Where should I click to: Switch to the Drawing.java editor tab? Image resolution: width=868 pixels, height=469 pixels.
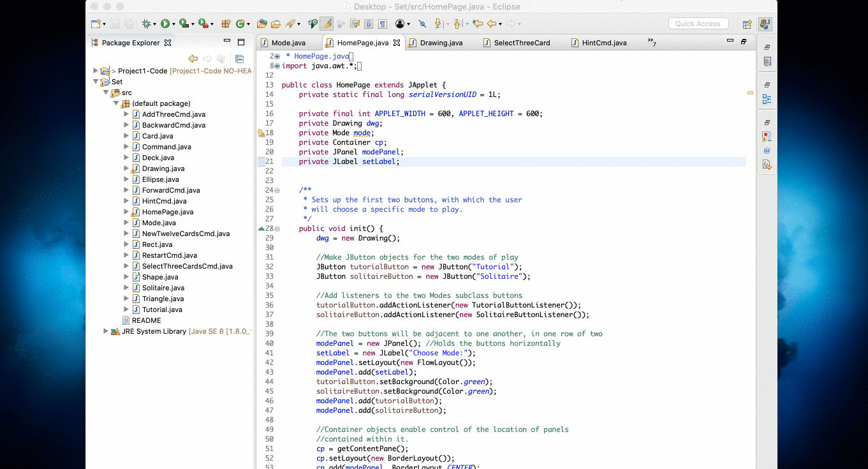[441, 43]
